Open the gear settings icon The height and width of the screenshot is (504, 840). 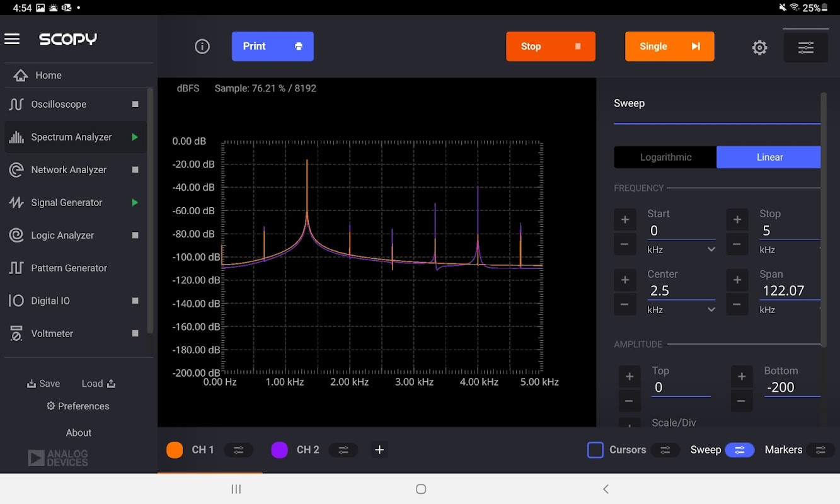pyautogui.click(x=759, y=47)
